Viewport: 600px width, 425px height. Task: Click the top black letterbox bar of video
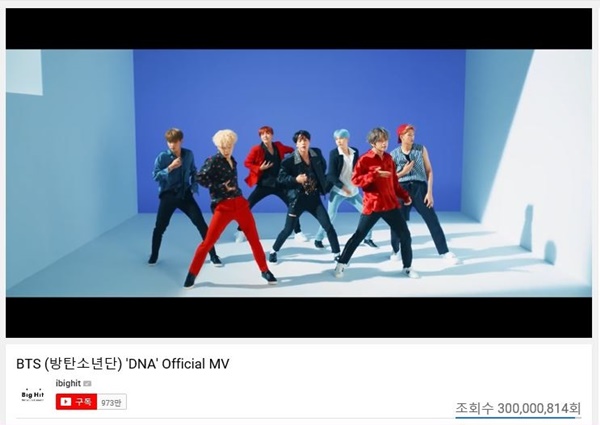tap(299, 29)
